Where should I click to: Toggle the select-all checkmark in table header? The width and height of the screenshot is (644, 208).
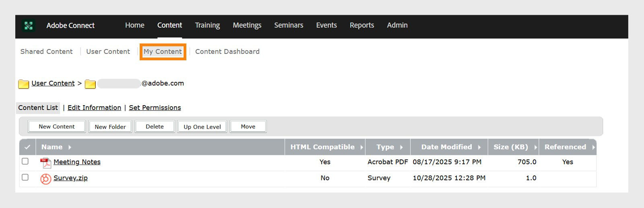27,147
